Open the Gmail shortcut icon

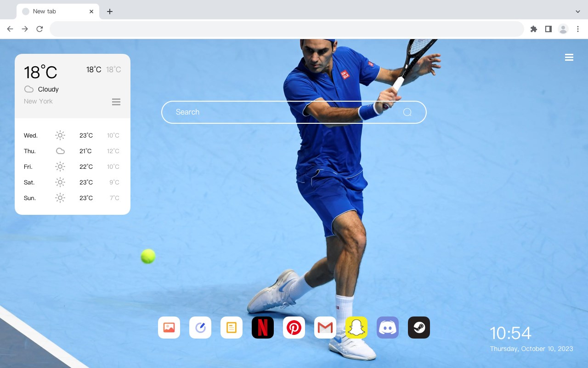[325, 328]
